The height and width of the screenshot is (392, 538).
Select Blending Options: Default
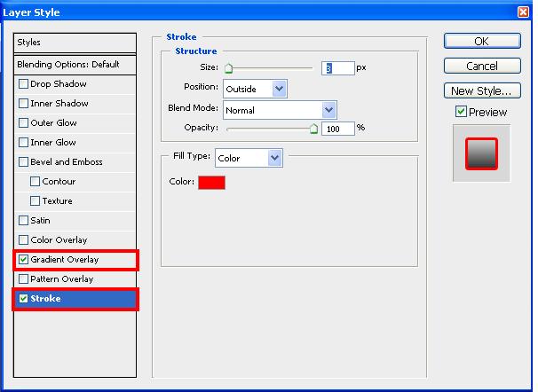[x=75, y=65]
